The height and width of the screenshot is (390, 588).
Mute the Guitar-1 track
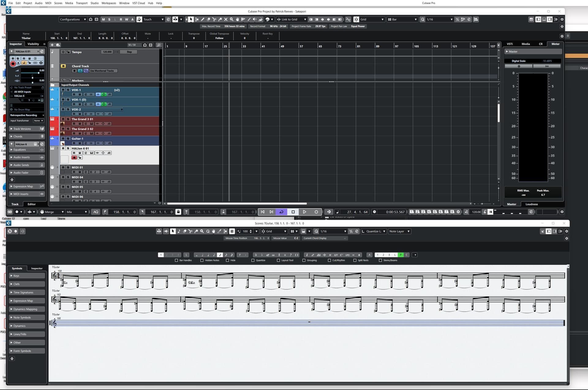click(x=63, y=139)
